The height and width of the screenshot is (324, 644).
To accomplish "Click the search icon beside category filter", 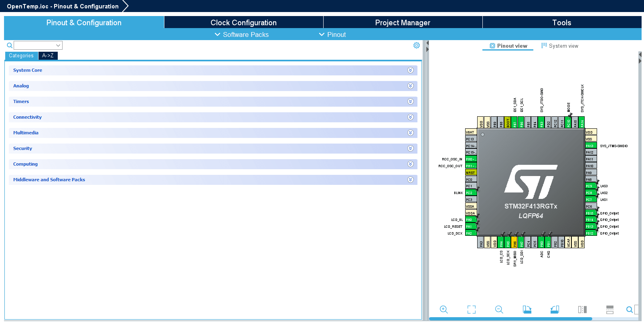I will pos(10,45).
